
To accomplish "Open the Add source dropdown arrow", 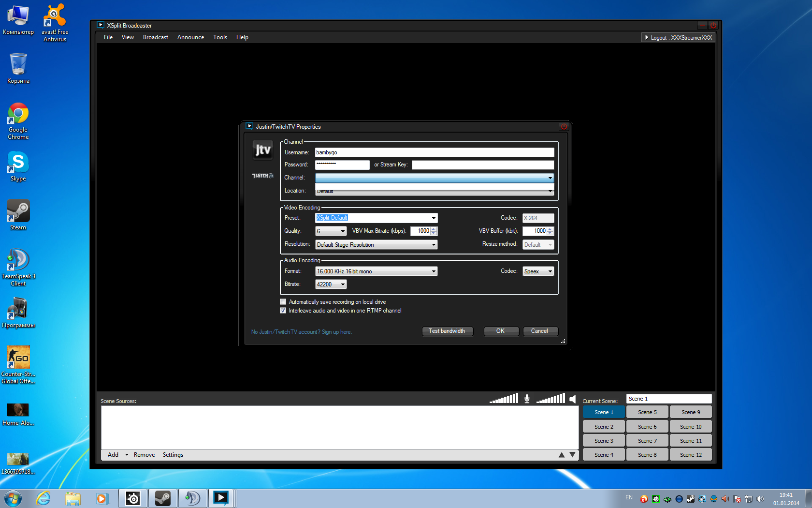I will point(127,455).
